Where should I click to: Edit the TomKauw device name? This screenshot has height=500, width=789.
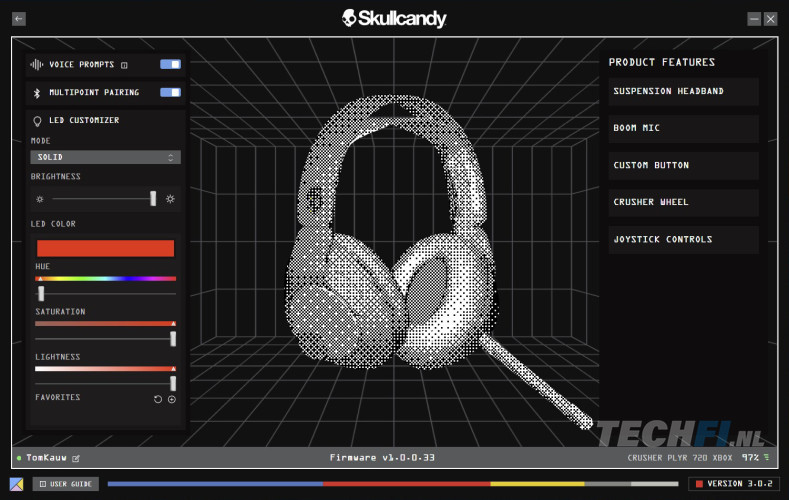(75, 458)
